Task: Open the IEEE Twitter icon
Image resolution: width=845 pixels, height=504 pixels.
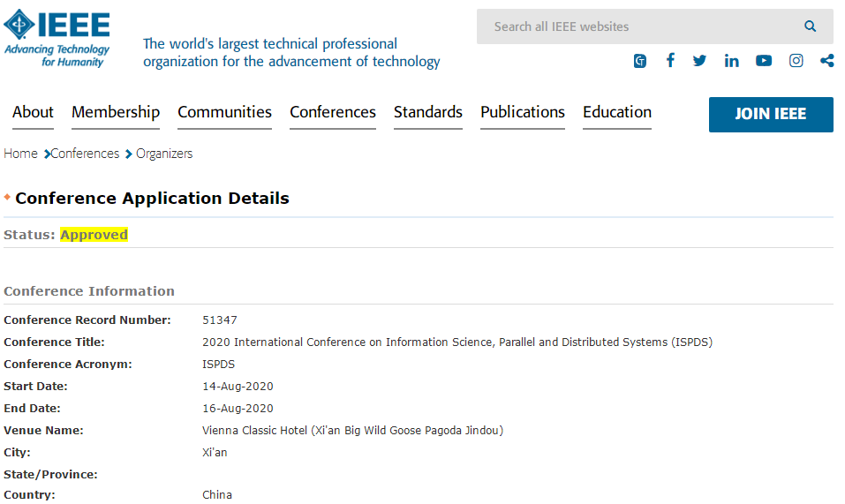Action: click(699, 60)
